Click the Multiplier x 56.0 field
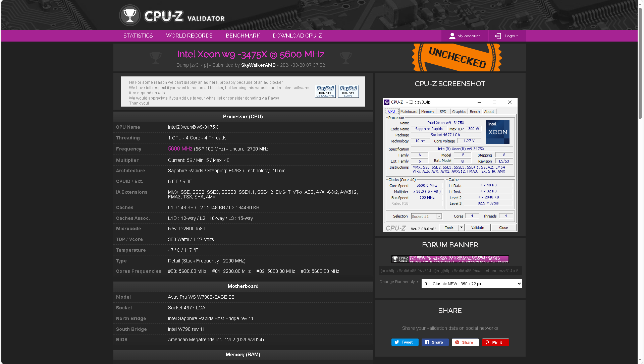This screenshot has height=364, width=644. [427, 191]
